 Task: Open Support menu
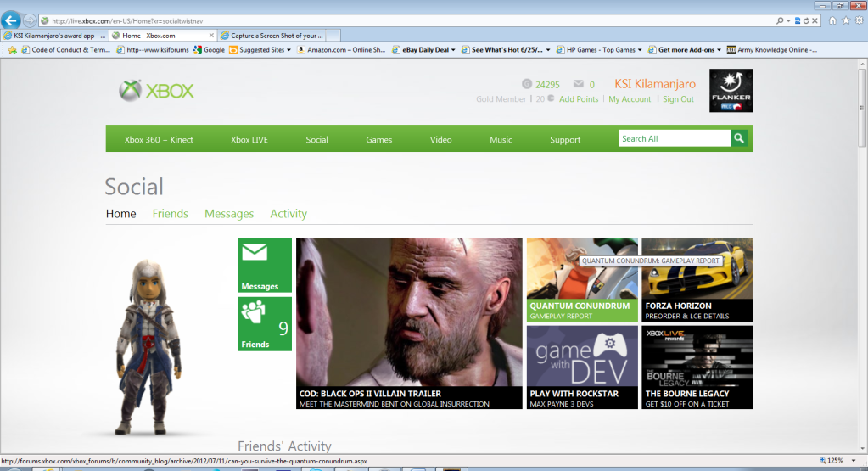pyautogui.click(x=564, y=139)
